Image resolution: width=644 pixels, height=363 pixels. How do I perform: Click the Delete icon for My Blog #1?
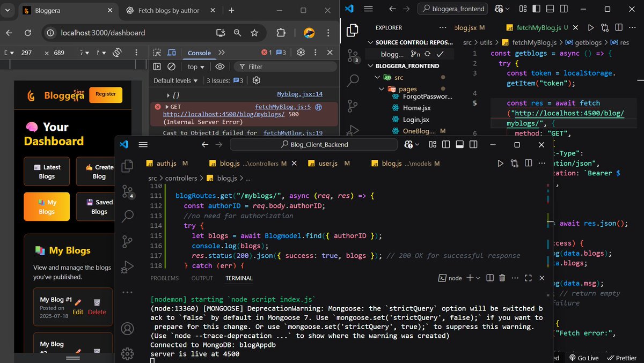click(97, 307)
